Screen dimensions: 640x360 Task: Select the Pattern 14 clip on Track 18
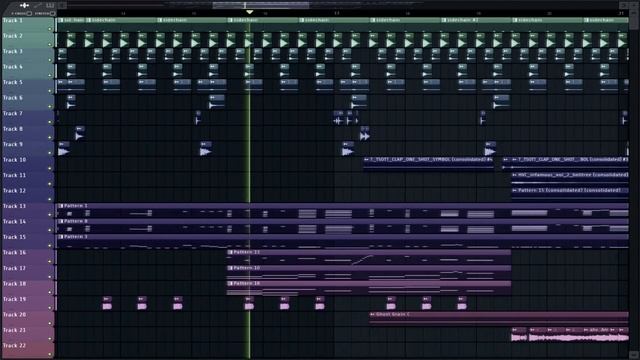(369, 288)
